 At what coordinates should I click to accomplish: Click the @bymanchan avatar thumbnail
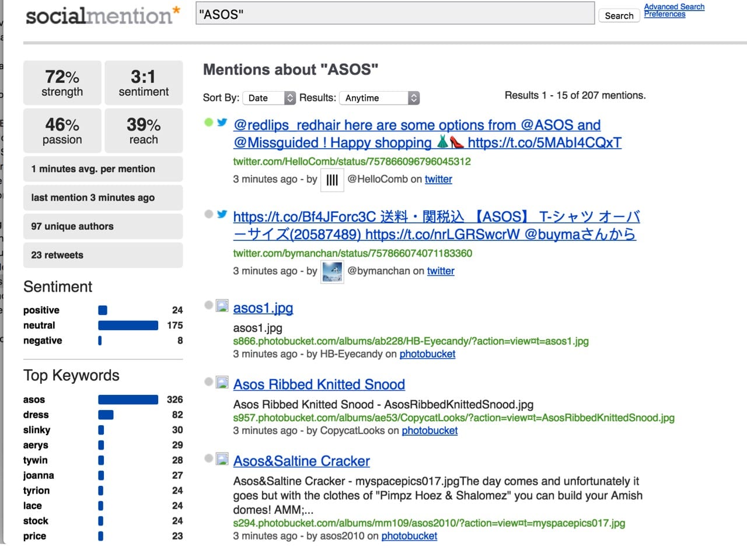click(332, 272)
